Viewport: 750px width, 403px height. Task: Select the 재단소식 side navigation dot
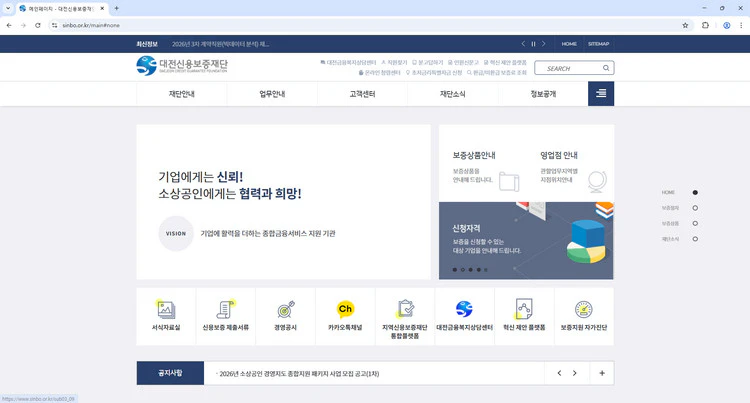point(695,239)
